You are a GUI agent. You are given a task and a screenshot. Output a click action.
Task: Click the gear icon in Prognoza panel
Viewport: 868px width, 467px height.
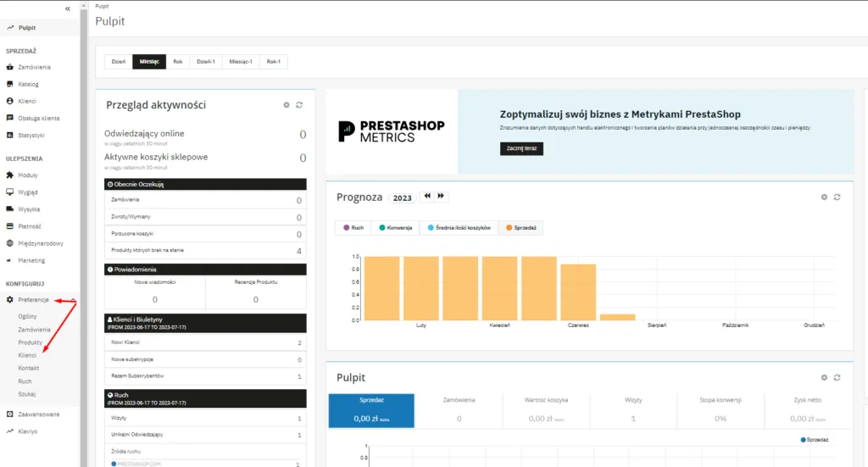point(824,197)
